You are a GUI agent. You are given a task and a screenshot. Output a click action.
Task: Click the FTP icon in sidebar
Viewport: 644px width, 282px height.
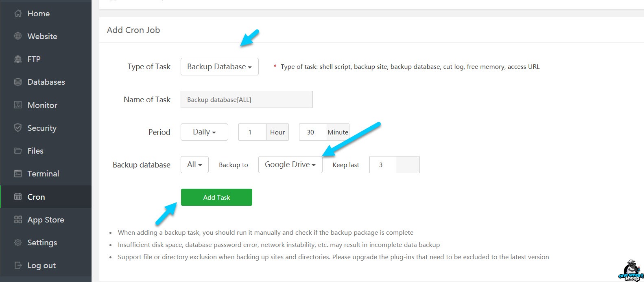click(18, 59)
